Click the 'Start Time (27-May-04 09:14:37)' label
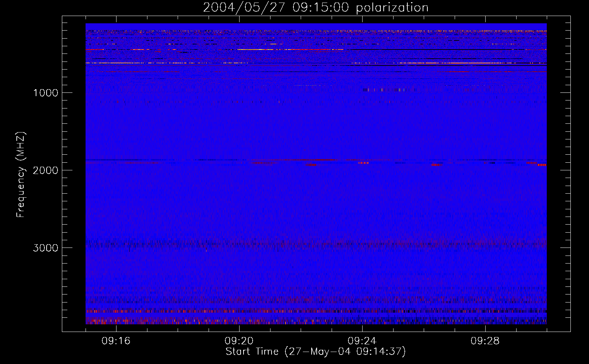 [x=316, y=352]
